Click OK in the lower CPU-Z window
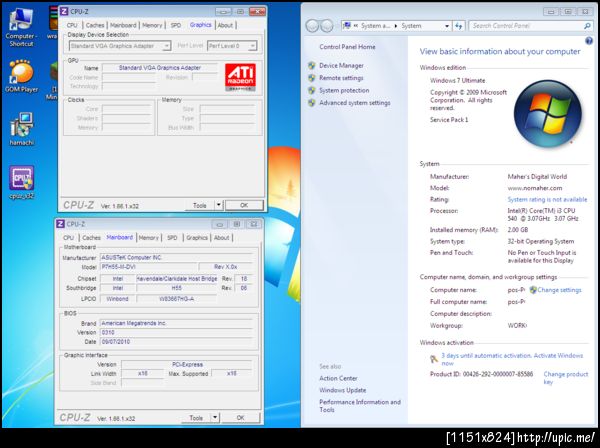This screenshot has width=600, height=448. (x=240, y=417)
